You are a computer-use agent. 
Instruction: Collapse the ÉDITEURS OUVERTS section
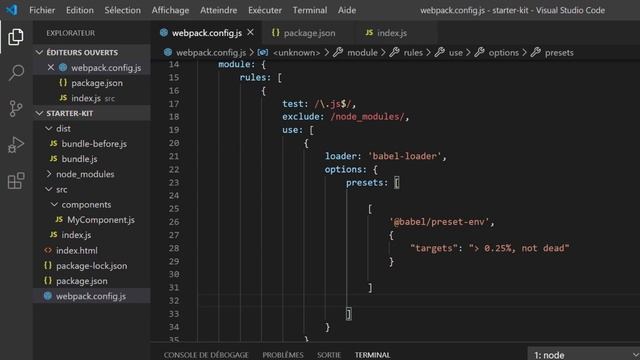pos(92,52)
